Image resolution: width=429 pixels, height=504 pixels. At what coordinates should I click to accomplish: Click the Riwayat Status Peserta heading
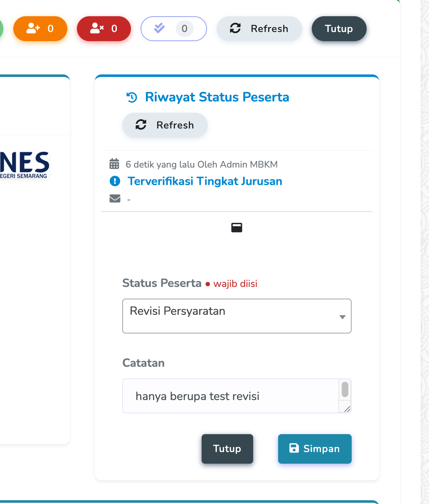(217, 97)
